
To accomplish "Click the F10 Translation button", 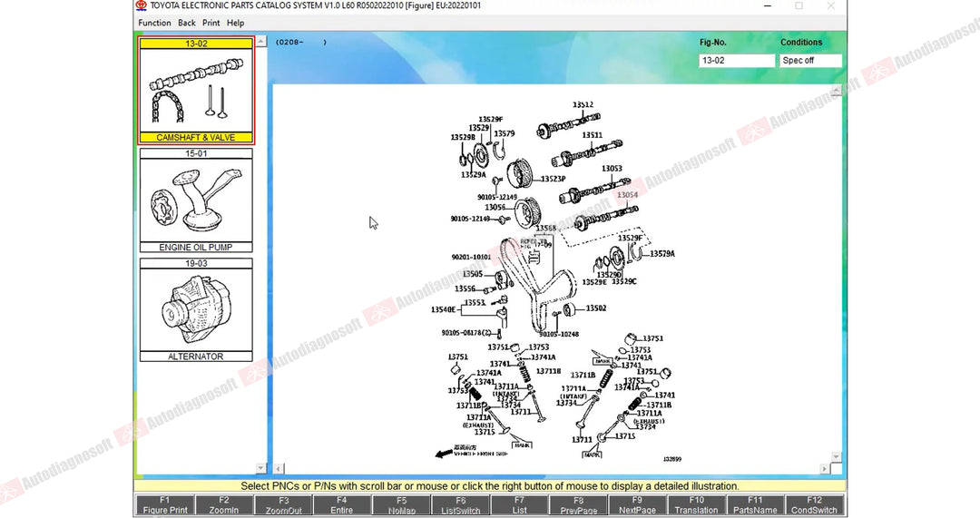I will tap(696, 505).
